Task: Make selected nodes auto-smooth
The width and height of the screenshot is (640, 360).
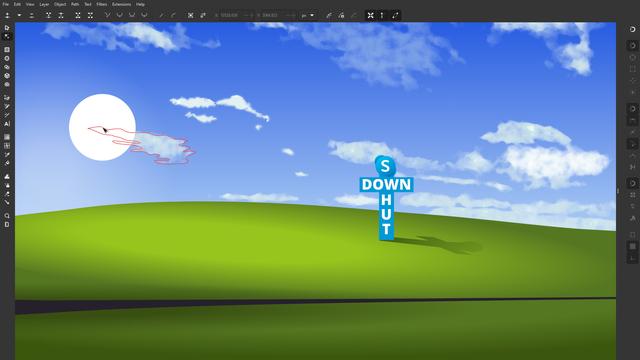Action: (x=144, y=16)
